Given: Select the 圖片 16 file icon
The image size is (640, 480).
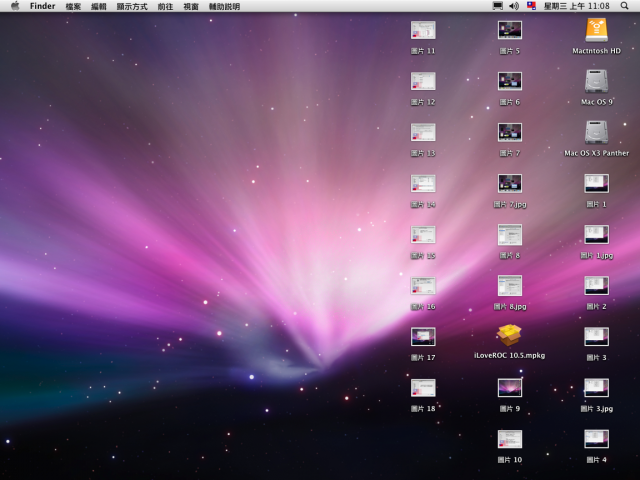Looking at the screenshot, I should [423, 286].
